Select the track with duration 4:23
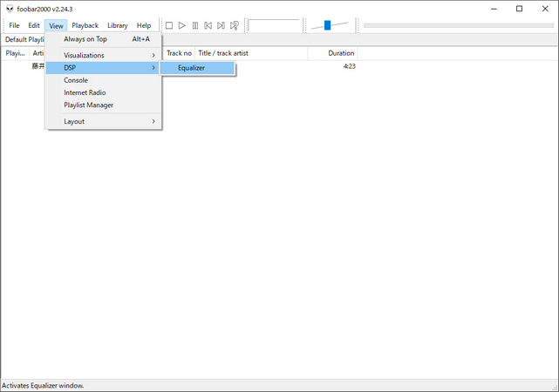The height and width of the screenshot is (392, 559). point(349,66)
